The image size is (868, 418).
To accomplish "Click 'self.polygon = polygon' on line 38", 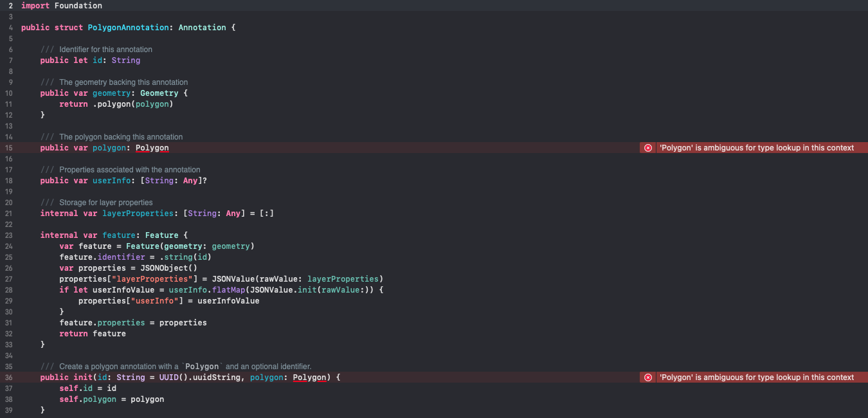I will 112,399.
